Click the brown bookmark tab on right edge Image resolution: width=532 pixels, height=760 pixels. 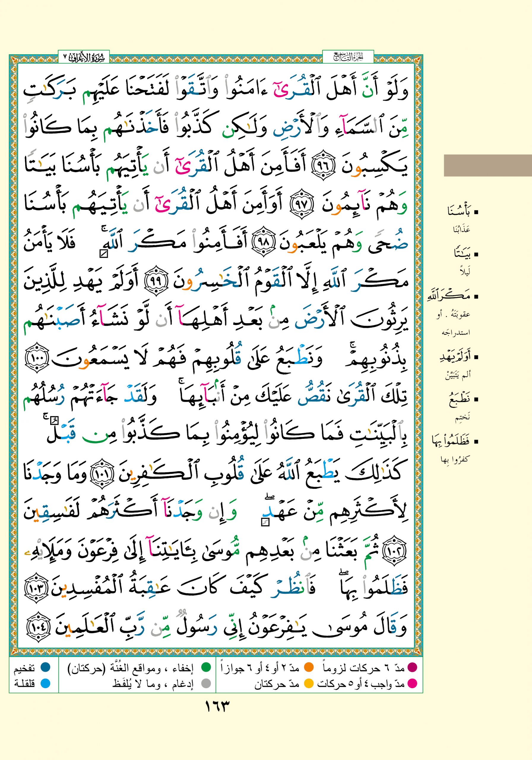[487, 165]
